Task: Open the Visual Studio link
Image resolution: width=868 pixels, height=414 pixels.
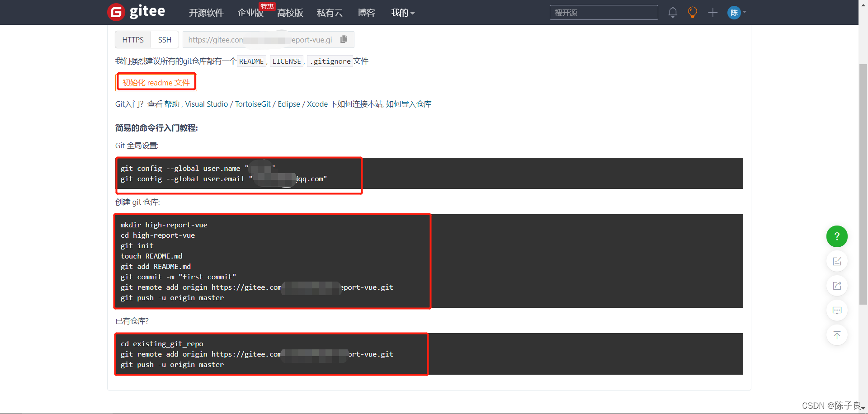Action: point(207,104)
